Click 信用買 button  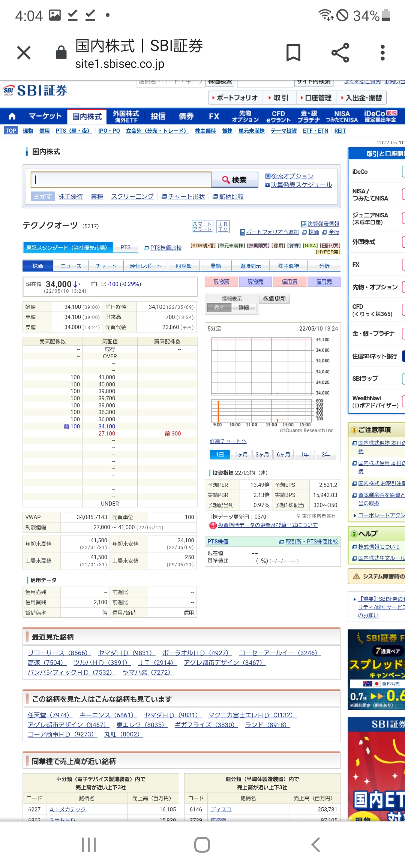[289, 281]
